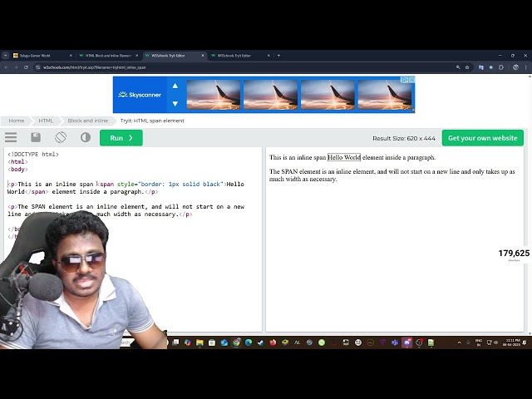Open Microsoft Edge from the taskbar
Image resolution: width=532 pixels, height=399 pixels.
pos(249,342)
